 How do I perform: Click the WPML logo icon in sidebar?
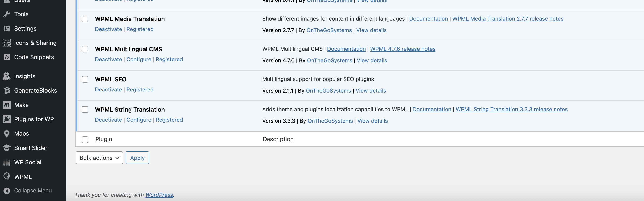[x=7, y=176]
